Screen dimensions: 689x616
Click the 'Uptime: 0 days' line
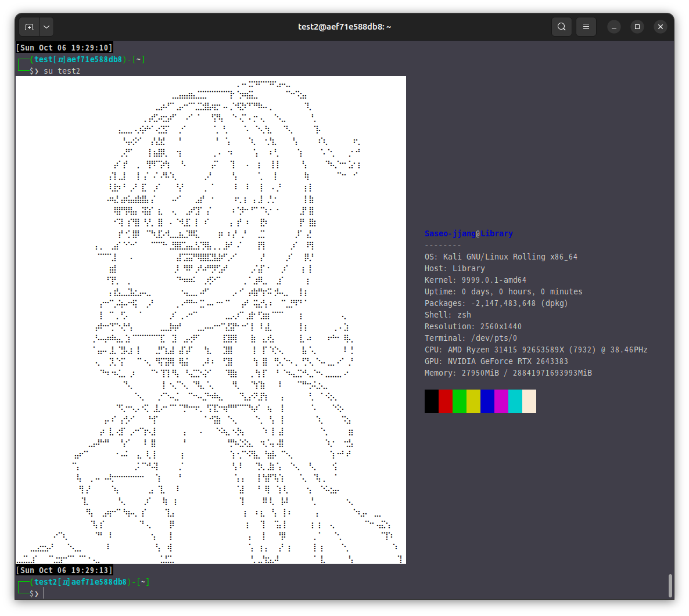click(x=504, y=291)
